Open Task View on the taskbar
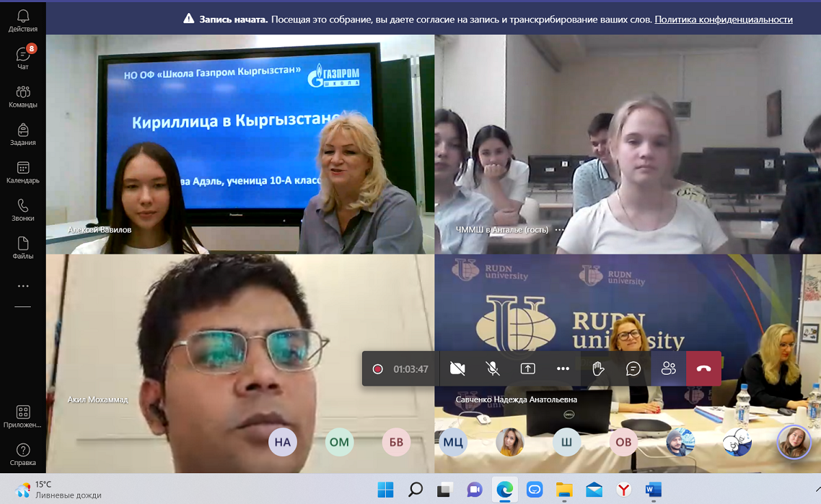 (445, 490)
